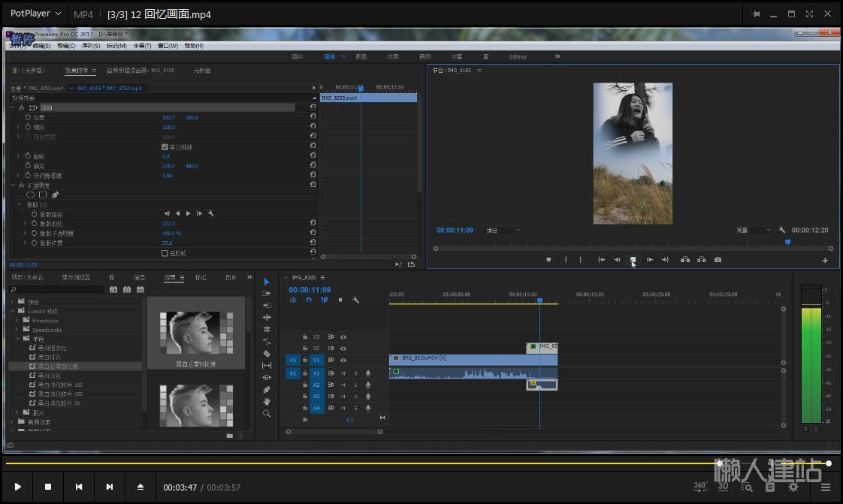Click the mask path tracking wrench icon
Viewport: 843px width, 504px height.
210,213
